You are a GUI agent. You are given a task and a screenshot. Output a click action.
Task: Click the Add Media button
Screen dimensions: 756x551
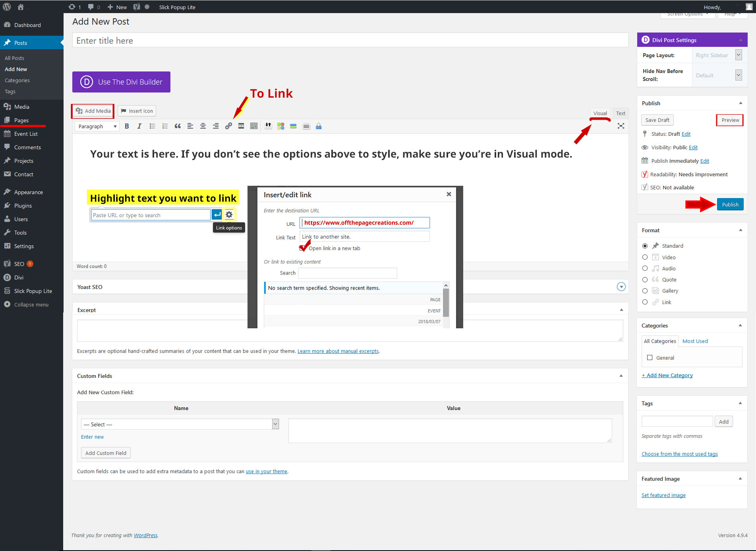(93, 111)
